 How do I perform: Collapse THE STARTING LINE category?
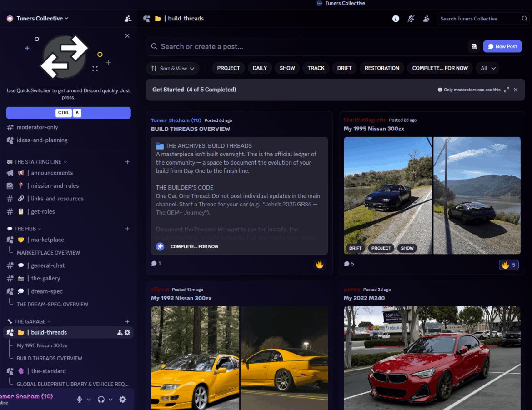tap(38, 162)
